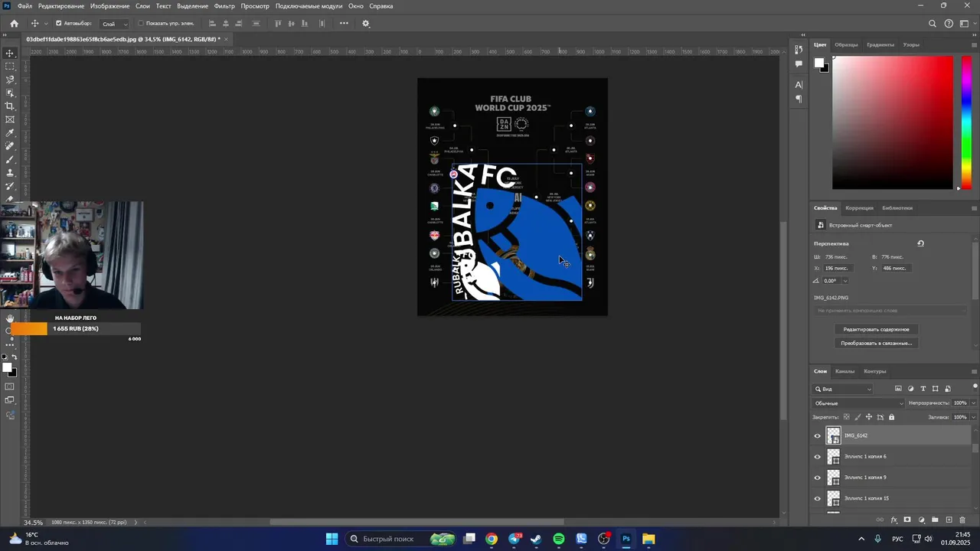Pick a color in the color field
The image size is (980, 551).
[x=892, y=122]
